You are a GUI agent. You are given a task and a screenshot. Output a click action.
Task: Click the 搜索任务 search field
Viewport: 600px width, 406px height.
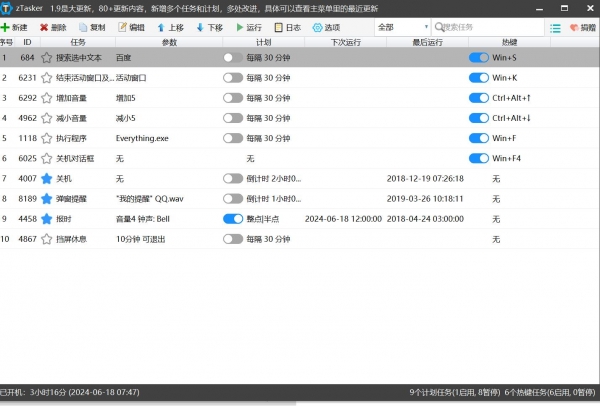[x=488, y=27]
